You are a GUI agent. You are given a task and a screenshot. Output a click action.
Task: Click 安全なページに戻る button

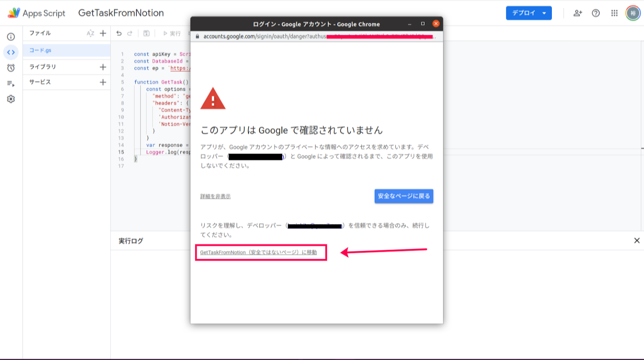404,196
